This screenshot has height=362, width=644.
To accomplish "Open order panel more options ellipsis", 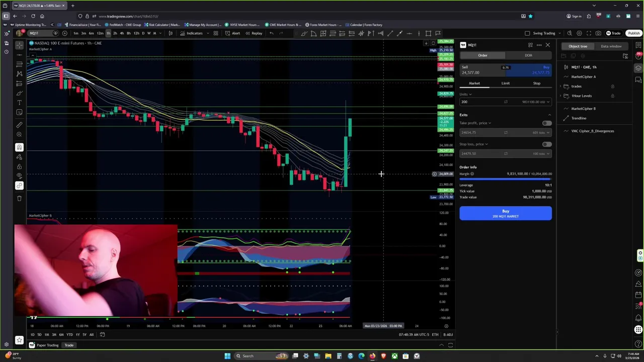I will point(539,45).
